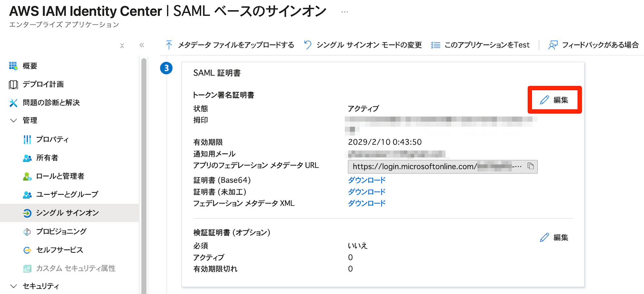Download the フェデレーション メタデータ XML
Viewport: 644px width, 294px height.
[366, 203]
